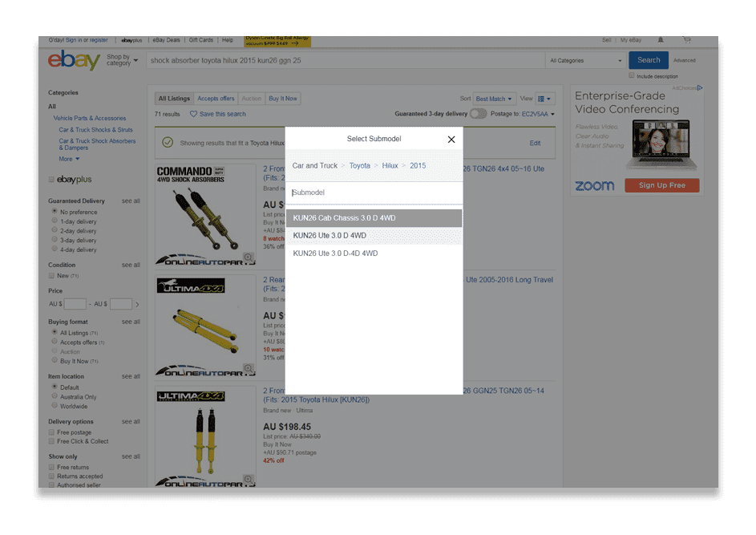The image size is (756, 535).
Task: Click the Dyson vacuum promo banner
Action: pos(277,41)
